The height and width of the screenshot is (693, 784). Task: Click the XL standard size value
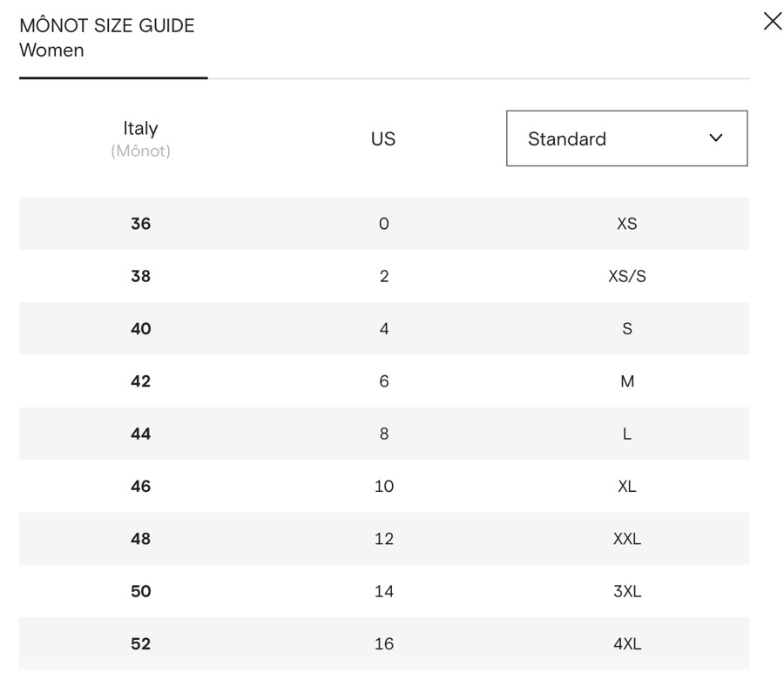tap(626, 486)
